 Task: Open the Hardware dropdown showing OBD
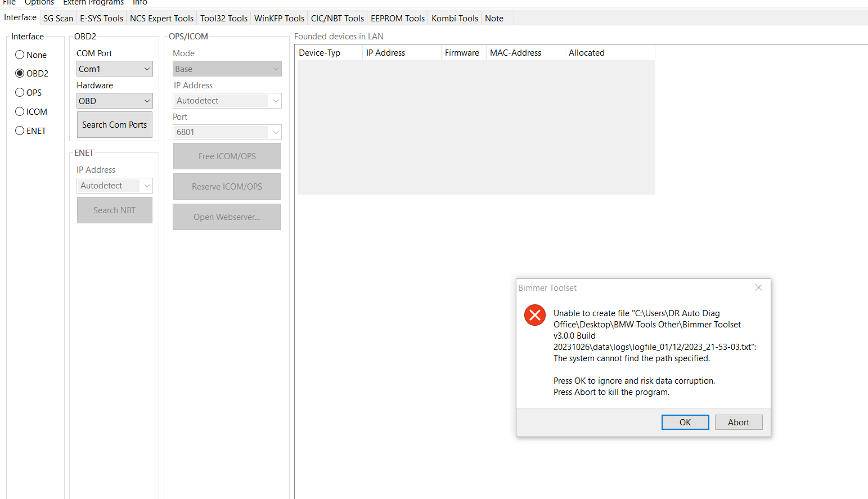click(x=115, y=101)
